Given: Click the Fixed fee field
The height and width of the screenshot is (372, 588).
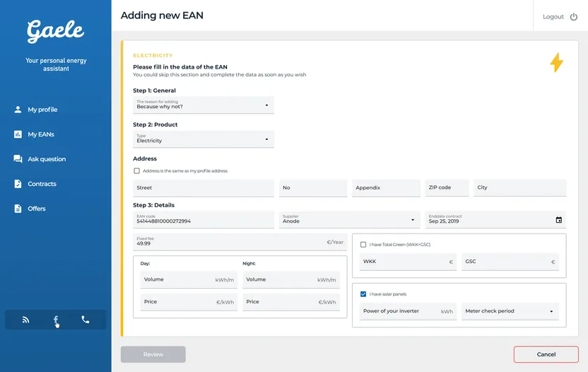Looking at the screenshot, I should click(240, 242).
